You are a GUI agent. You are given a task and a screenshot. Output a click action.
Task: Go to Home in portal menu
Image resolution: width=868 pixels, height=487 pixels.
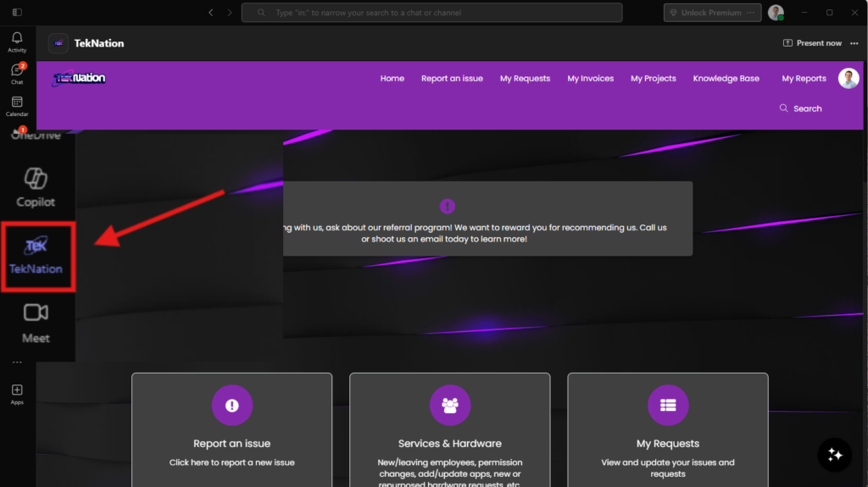tap(392, 79)
